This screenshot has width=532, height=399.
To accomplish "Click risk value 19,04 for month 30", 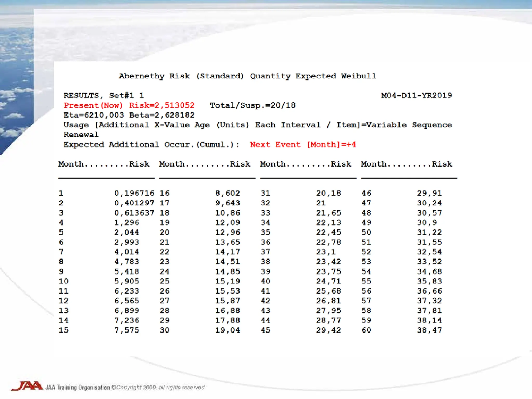I will pos(227,330).
